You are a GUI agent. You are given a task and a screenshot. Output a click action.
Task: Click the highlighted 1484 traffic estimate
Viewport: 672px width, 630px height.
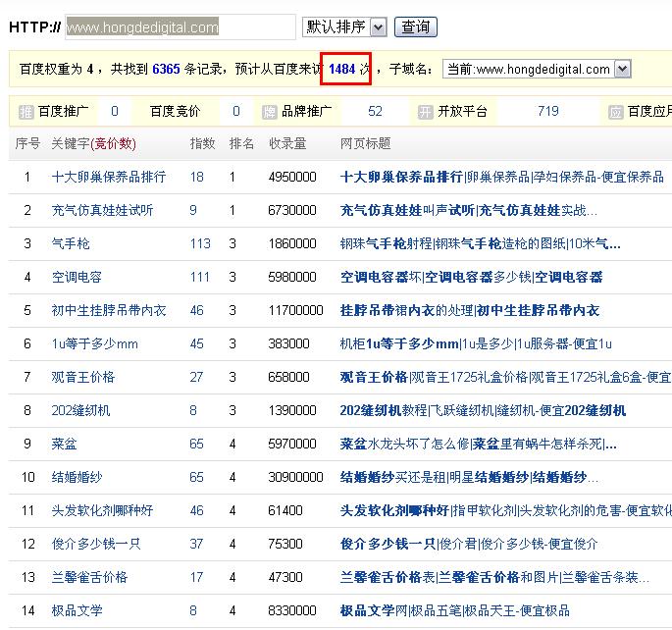pyautogui.click(x=341, y=69)
